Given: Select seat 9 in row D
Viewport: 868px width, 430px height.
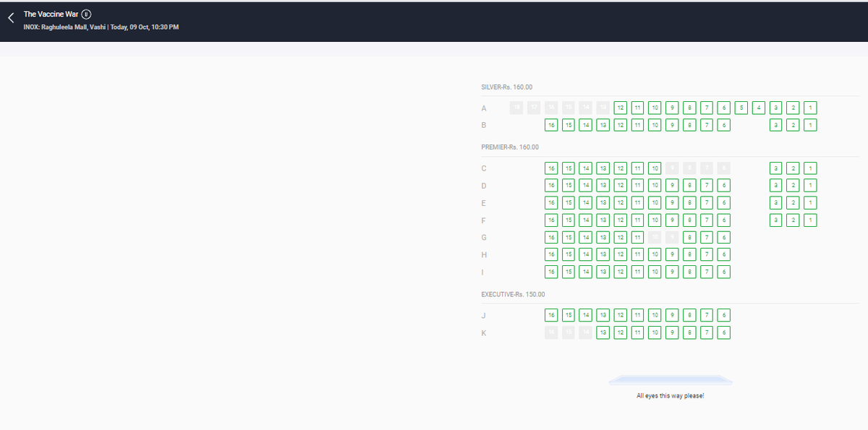Looking at the screenshot, I should coord(672,186).
